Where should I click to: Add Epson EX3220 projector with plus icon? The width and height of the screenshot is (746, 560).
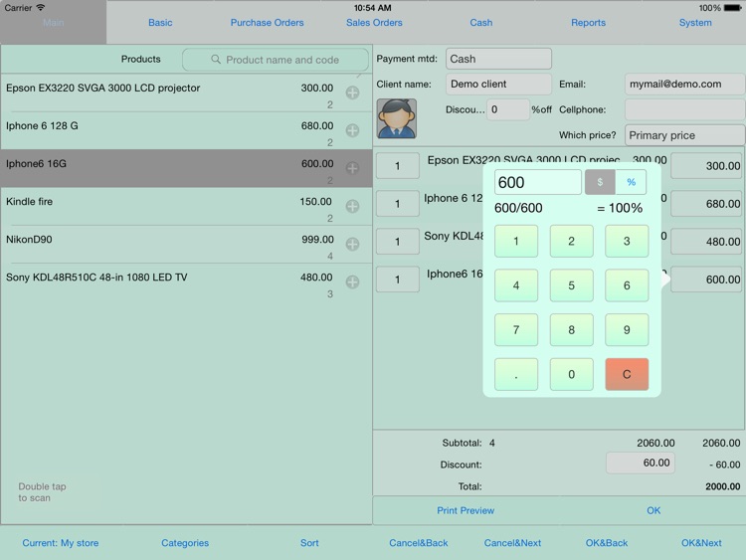[x=352, y=93]
